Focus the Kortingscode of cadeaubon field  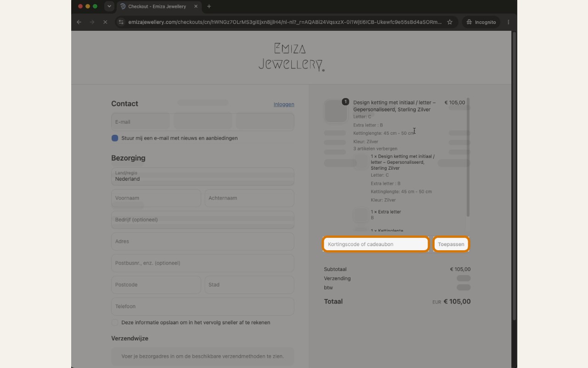(x=376, y=244)
